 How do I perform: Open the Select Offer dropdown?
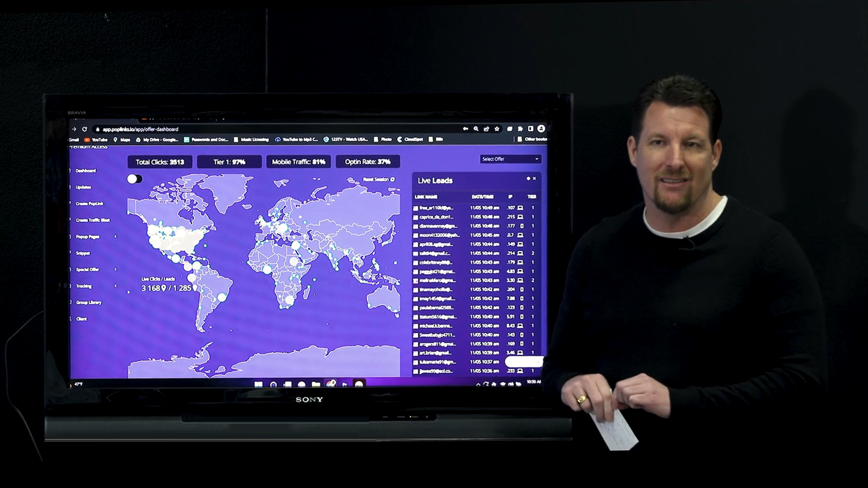(x=510, y=159)
